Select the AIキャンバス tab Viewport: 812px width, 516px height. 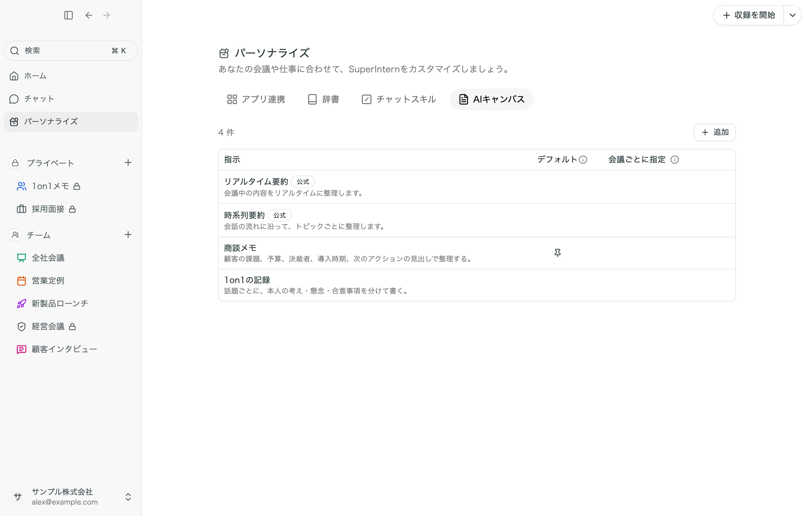click(491, 99)
